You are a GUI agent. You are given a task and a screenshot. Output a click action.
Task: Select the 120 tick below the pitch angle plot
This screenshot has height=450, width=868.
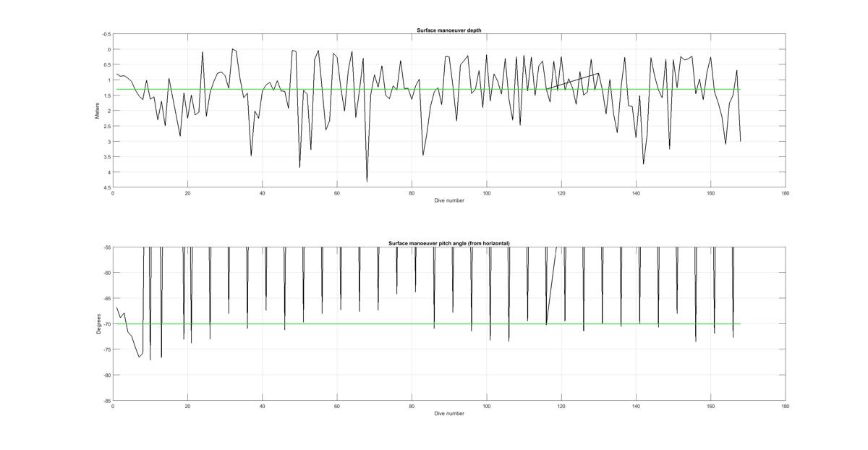coord(561,406)
